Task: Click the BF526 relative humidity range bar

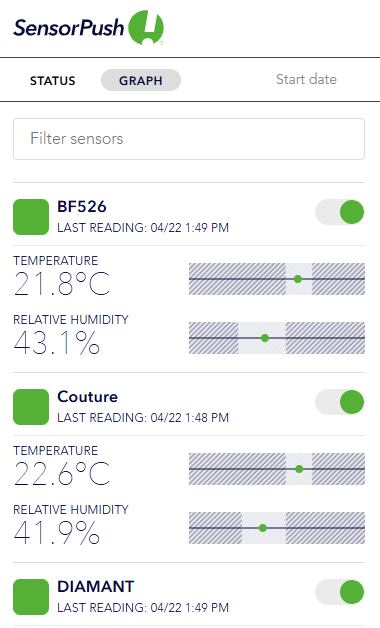Action: (277, 338)
